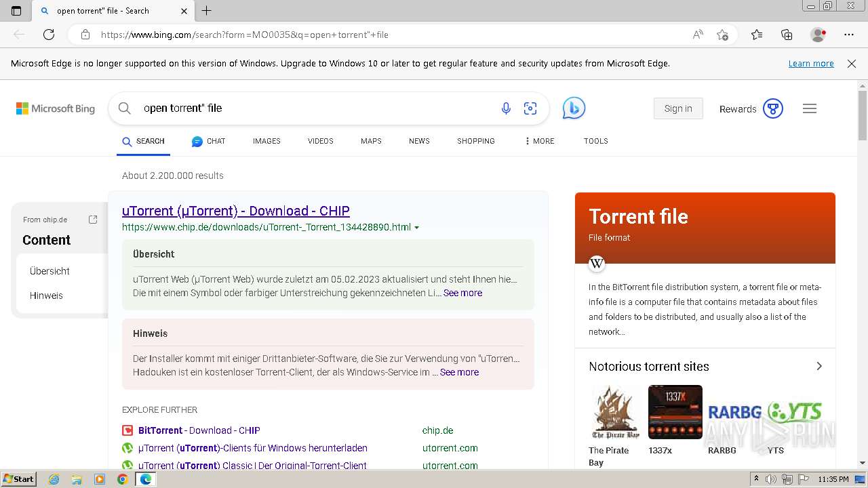
Task: Launch Internet Explorer from taskbar
Action: click(54, 479)
